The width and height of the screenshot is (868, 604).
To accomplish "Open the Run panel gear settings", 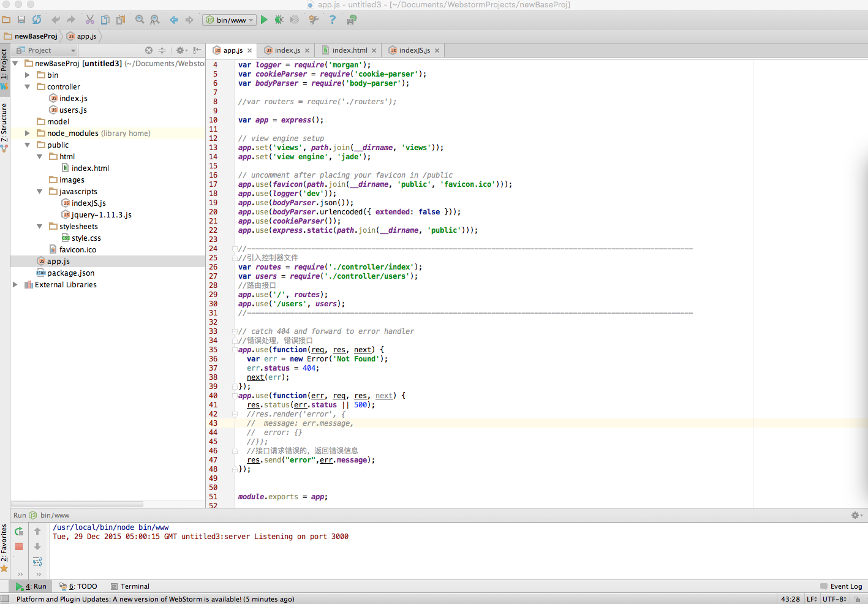I will [x=856, y=515].
